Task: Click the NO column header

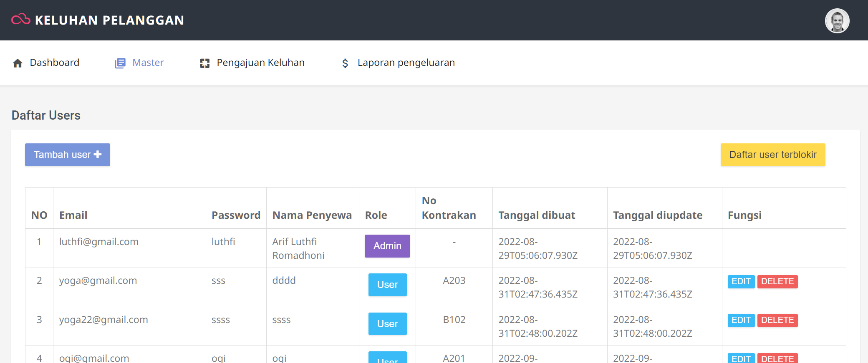Action: [x=39, y=215]
